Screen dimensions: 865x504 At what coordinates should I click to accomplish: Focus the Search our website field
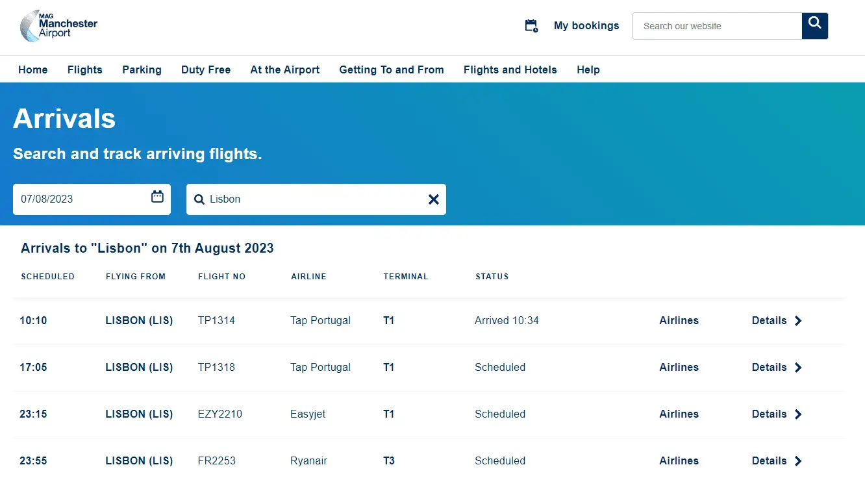click(718, 26)
